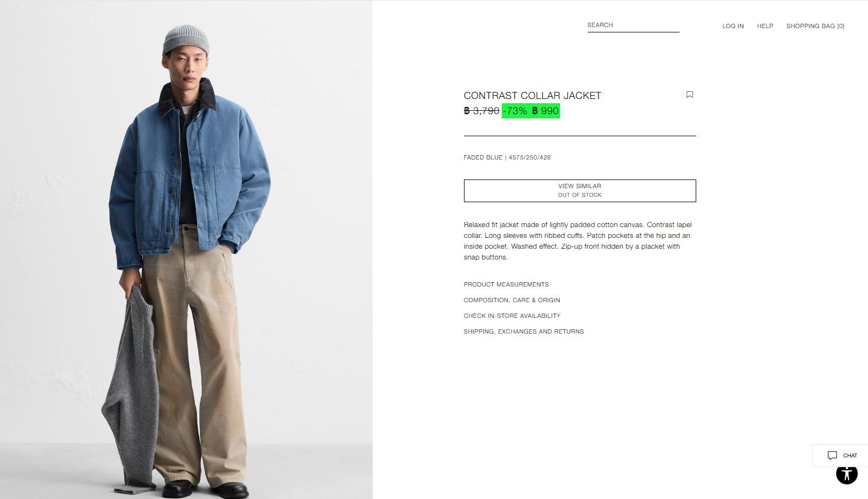The width and height of the screenshot is (868, 499).
Task: Open the HELP menu item
Action: point(765,26)
